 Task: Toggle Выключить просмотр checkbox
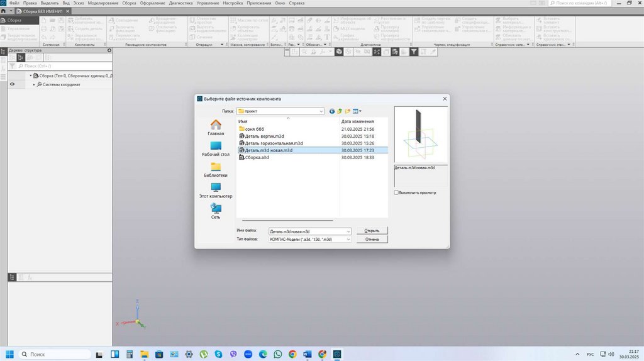tap(396, 192)
